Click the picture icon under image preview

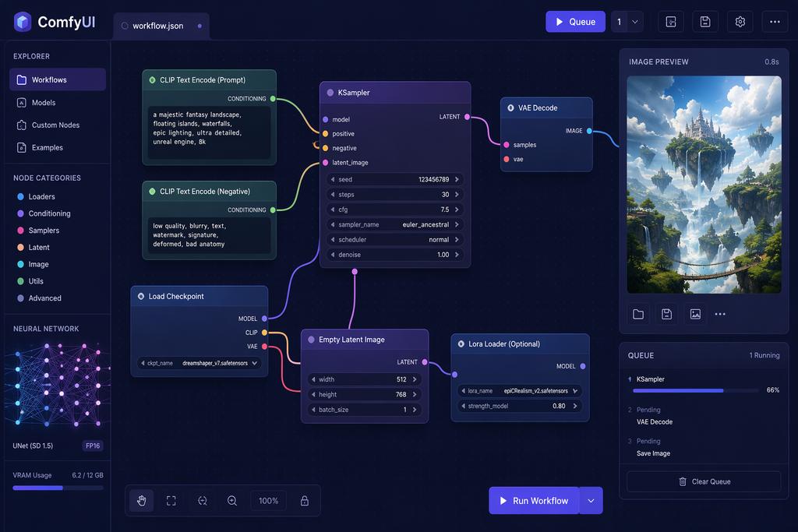coord(695,315)
